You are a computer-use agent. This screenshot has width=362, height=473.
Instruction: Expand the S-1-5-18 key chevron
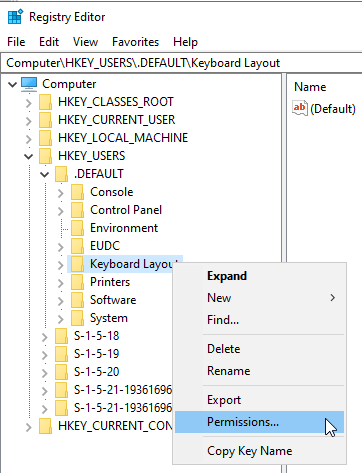click(45, 337)
